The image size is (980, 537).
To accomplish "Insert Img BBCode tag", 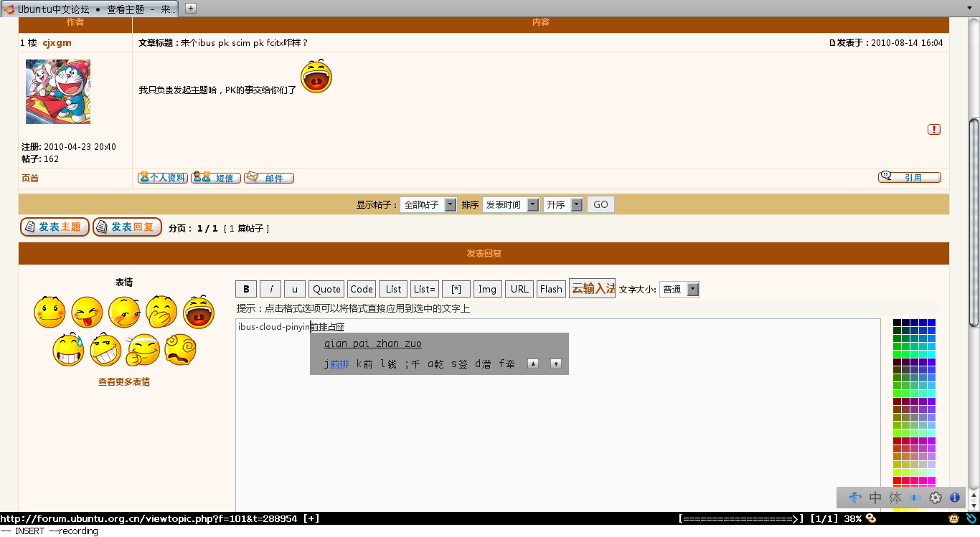I will click(x=488, y=289).
